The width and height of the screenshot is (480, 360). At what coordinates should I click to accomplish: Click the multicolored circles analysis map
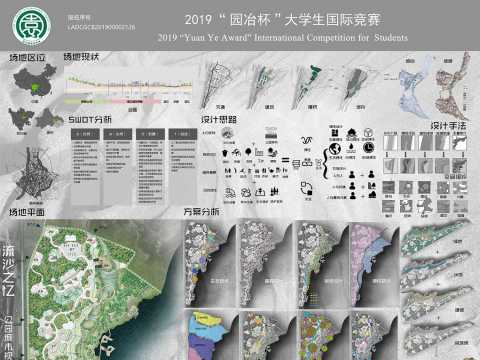[x=321, y=336]
